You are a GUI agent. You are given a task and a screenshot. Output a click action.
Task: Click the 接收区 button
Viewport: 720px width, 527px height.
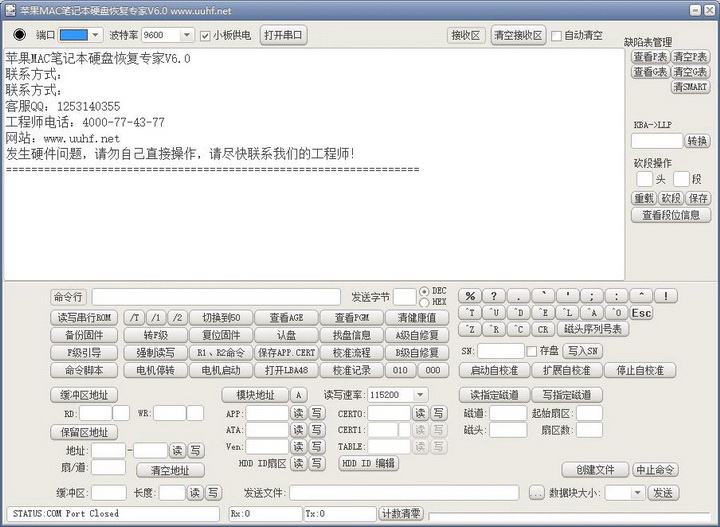[x=466, y=35]
